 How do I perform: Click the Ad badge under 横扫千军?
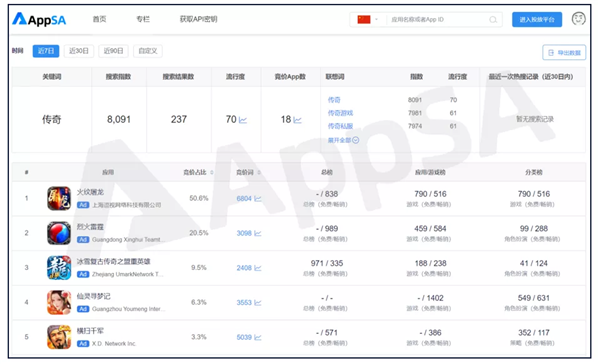(83, 344)
